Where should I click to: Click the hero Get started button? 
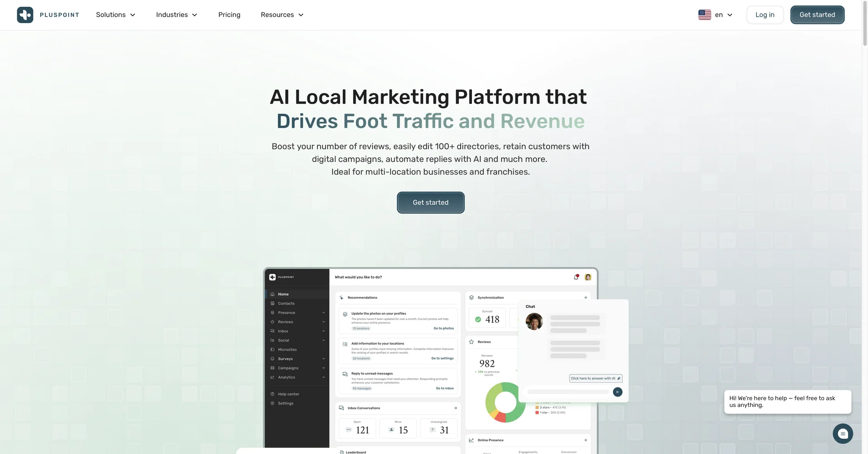430,203
